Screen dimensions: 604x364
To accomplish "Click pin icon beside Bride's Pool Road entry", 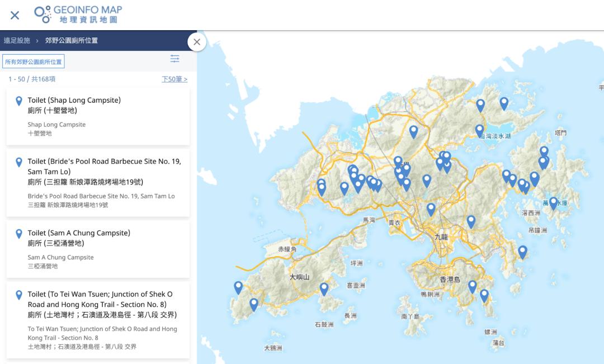I will (18, 162).
